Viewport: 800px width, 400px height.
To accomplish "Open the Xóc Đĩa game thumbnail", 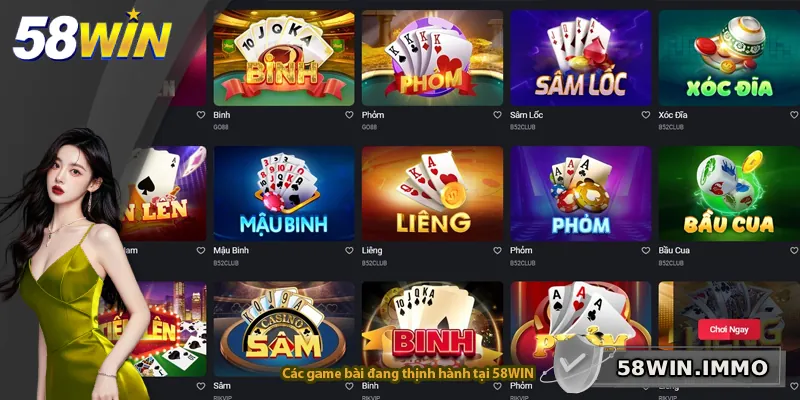I will pyautogui.click(x=729, y=58).
